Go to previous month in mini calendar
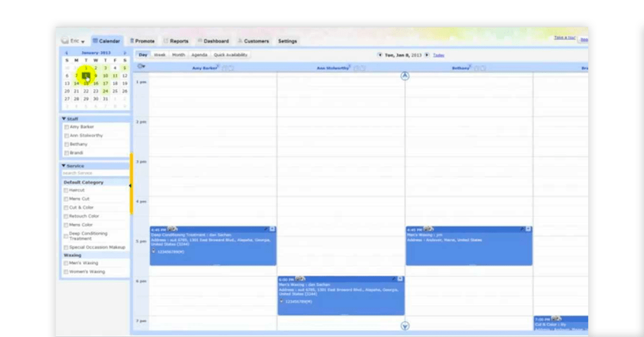 pyautogui.click(x=67, y=53)
